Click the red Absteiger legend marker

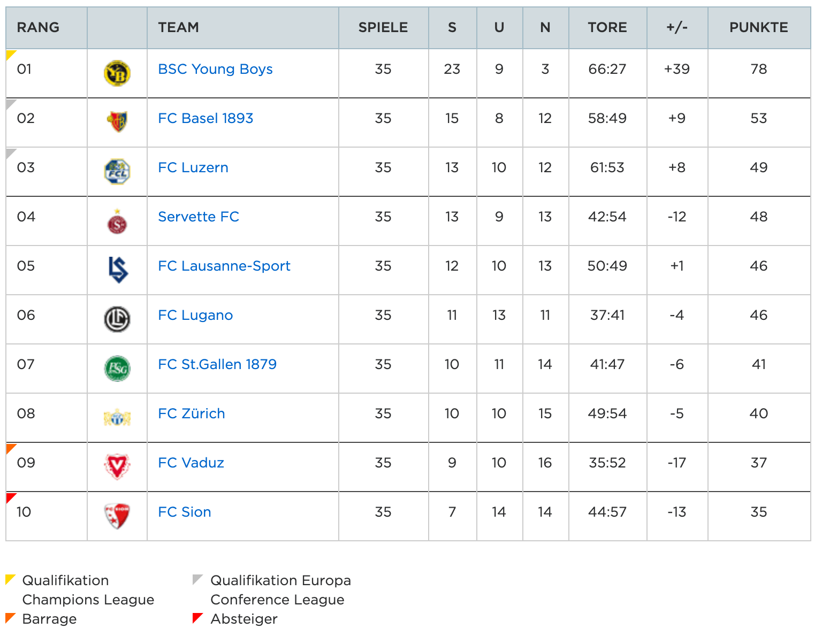point(197,618)
